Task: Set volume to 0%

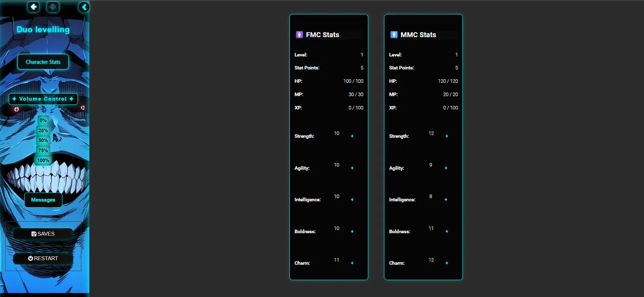Action: click(x=43, y=120)
